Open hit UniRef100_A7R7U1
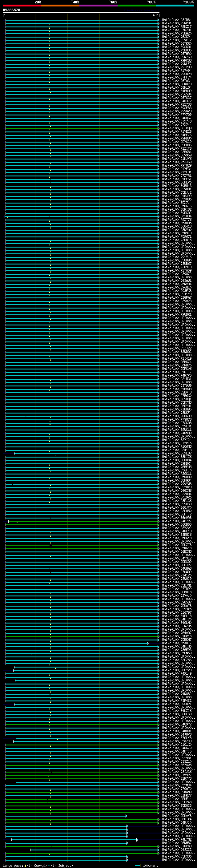Viewport: 197px width, 868px height. tap(177, 30)
